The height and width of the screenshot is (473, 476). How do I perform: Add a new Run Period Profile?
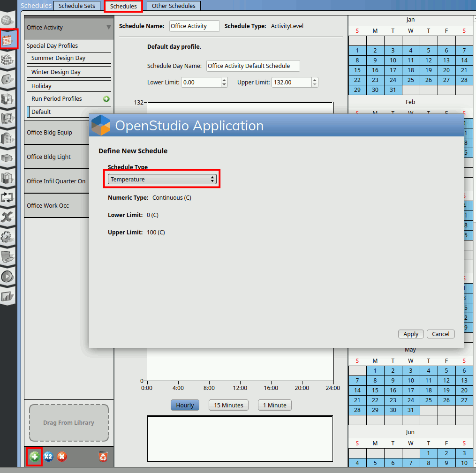pos(106,99)
